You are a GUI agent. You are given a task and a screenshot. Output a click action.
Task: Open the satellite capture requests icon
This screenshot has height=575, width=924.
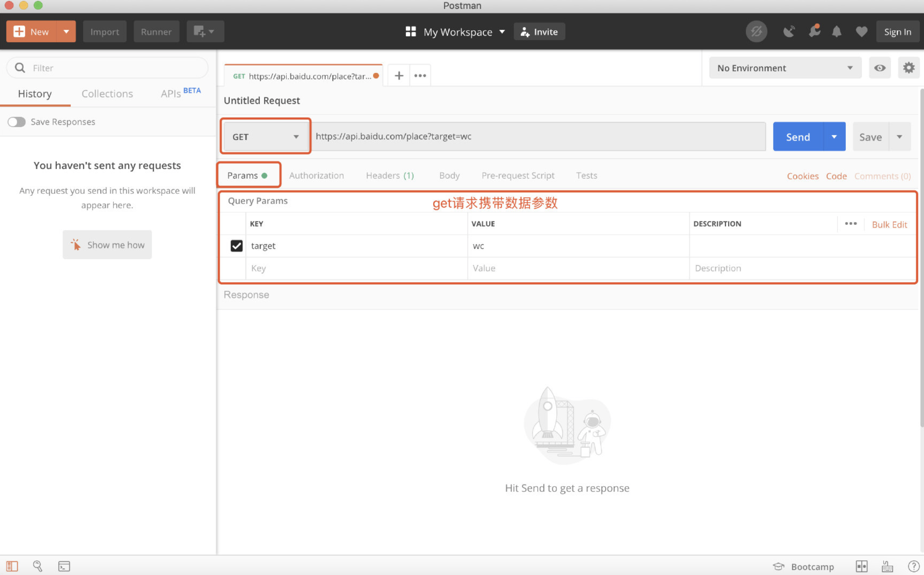789,31
